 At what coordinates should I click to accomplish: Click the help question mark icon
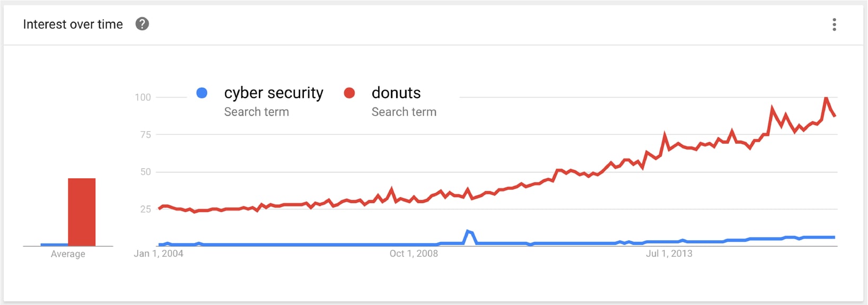142,24
